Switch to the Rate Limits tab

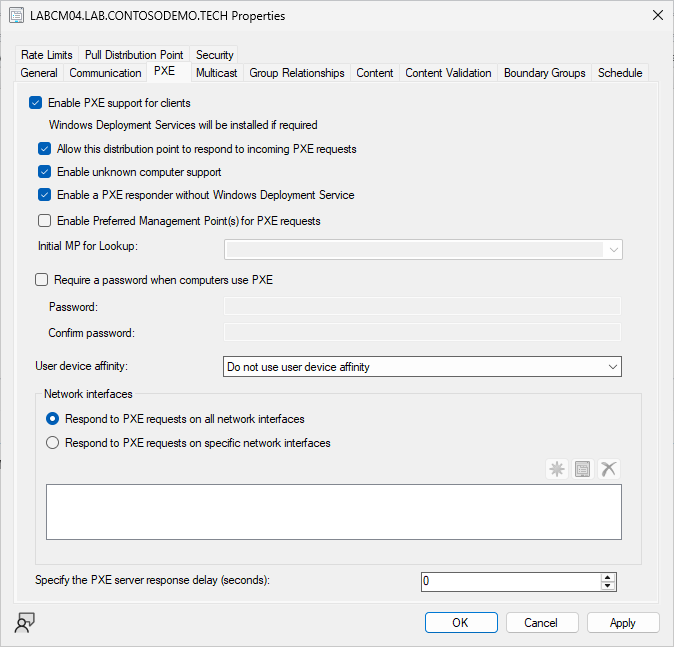tap(47, 55)
